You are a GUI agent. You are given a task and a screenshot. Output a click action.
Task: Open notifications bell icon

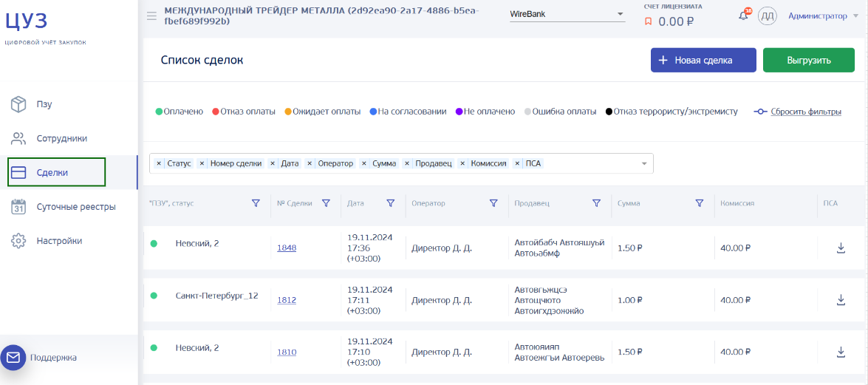(x=743, y=16)
